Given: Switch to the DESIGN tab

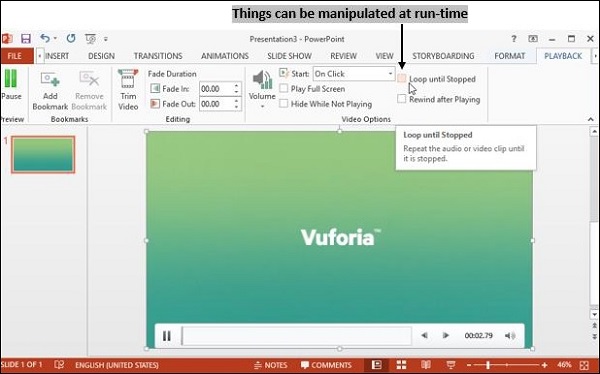Looking at the screenshot, I should pyautogui.click(x=101, y=56).
